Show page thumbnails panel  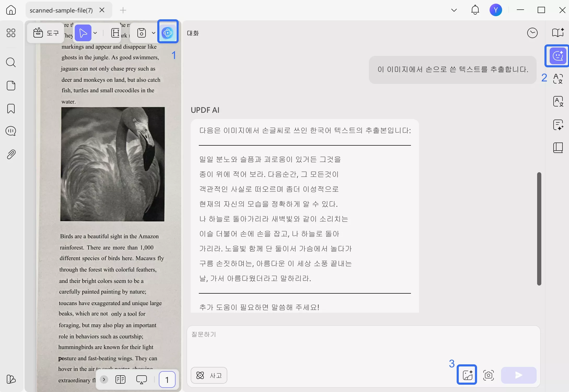(11, 85)
